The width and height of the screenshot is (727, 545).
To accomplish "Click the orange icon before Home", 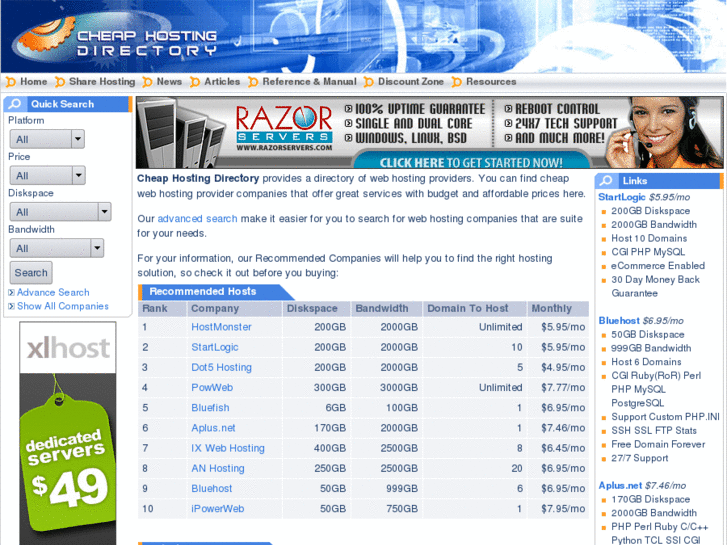I will pos(10,82).
